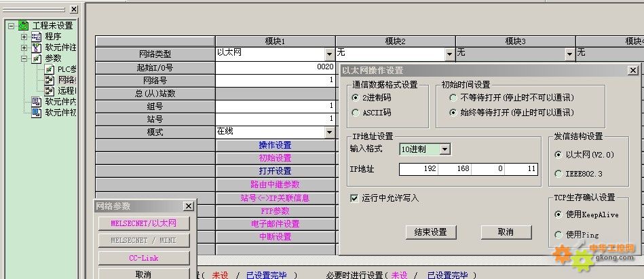The height and width of the screenshot is (279, 644).
Task: Choose 不等待打开 initial timing option
Action: tap(453, 98)
